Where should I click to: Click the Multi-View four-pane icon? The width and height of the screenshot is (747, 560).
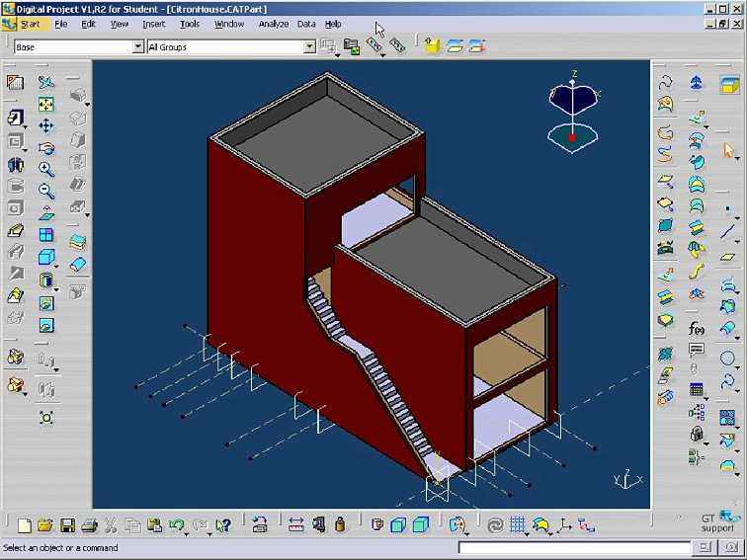[x=46, y=235]
